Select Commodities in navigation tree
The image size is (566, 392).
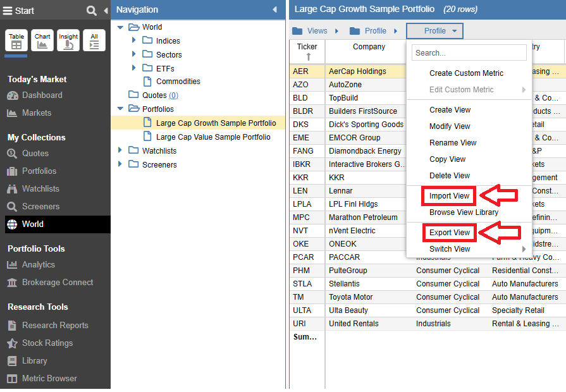click(178, 82)
